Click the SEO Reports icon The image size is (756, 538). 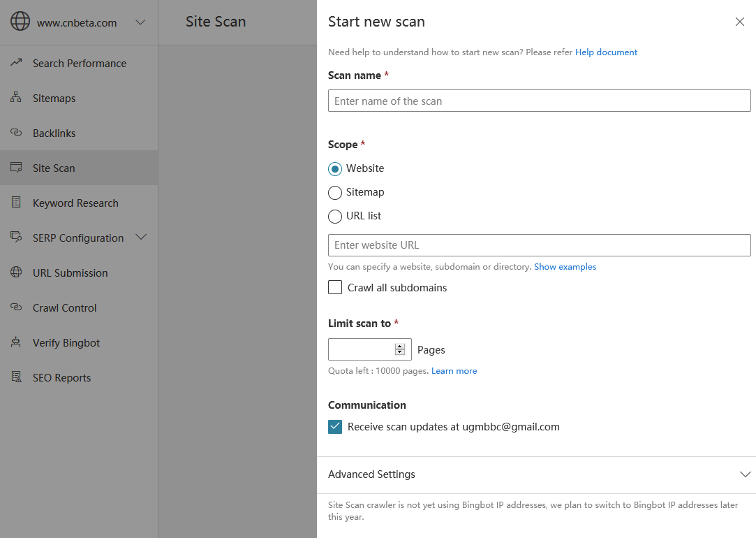[x=16, y=377]
